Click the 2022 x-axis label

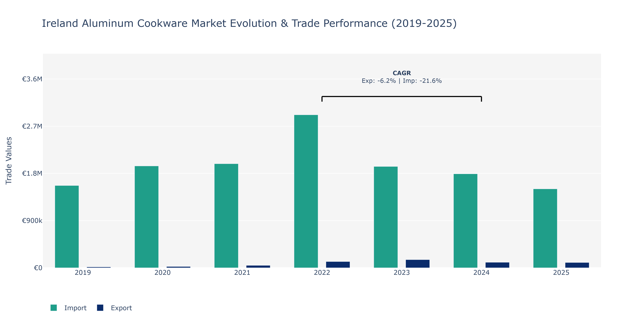[x=322, y=272]
